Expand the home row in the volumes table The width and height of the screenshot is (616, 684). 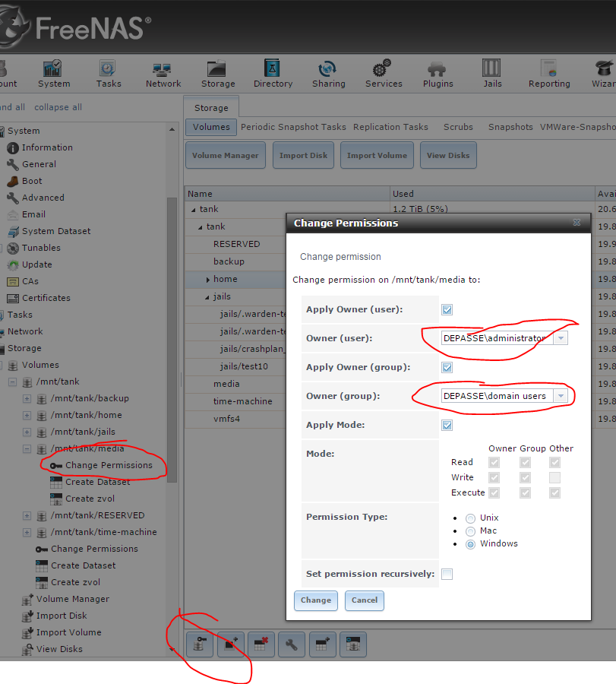pos(208,280)
